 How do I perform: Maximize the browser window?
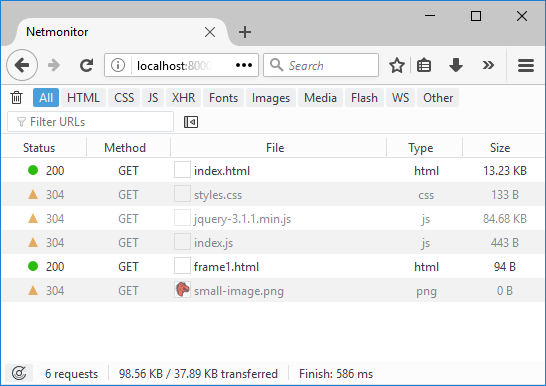click(x=476, y=16)
